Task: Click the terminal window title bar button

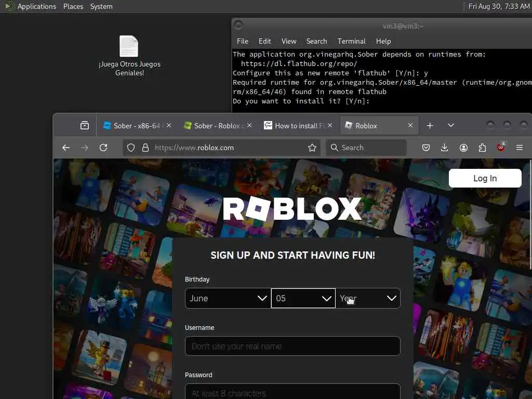Action: tap(238, 25)
